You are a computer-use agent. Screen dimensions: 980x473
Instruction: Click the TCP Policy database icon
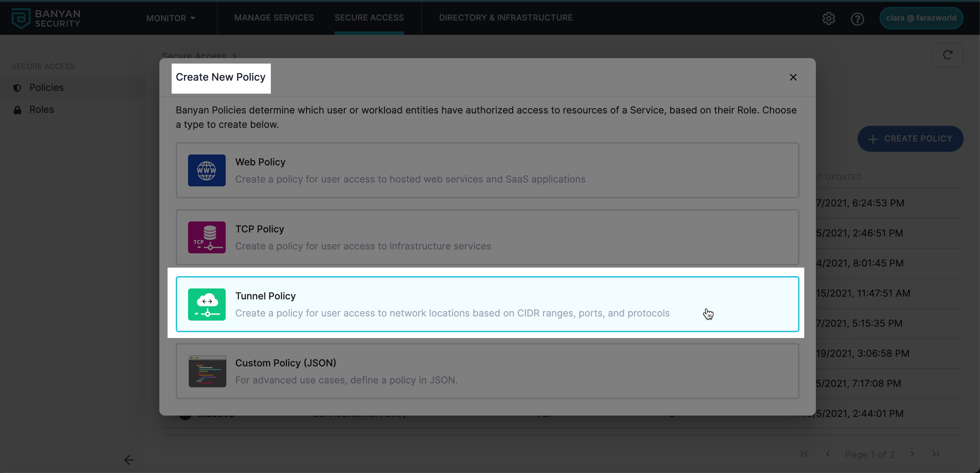point(207,237)
